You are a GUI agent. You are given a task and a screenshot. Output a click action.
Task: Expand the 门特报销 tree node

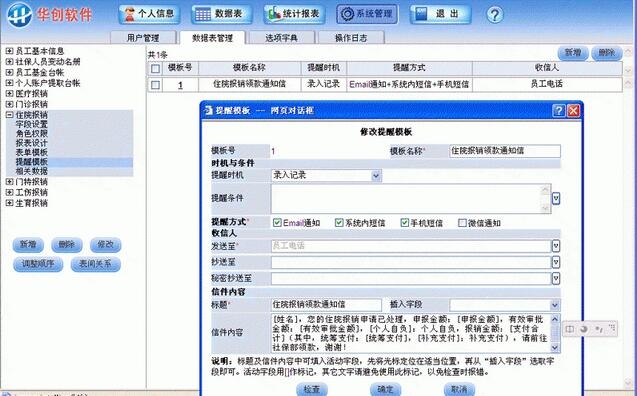coord(9,182)
